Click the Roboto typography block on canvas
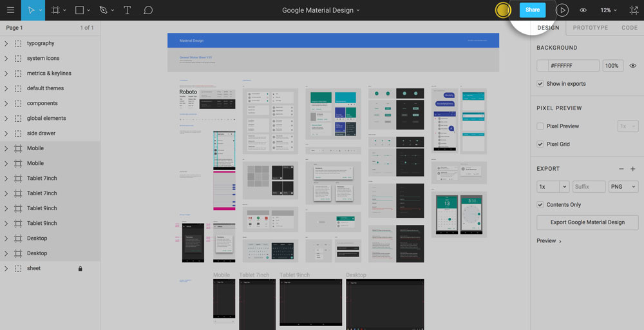The image size is (644, 330). 188,92
